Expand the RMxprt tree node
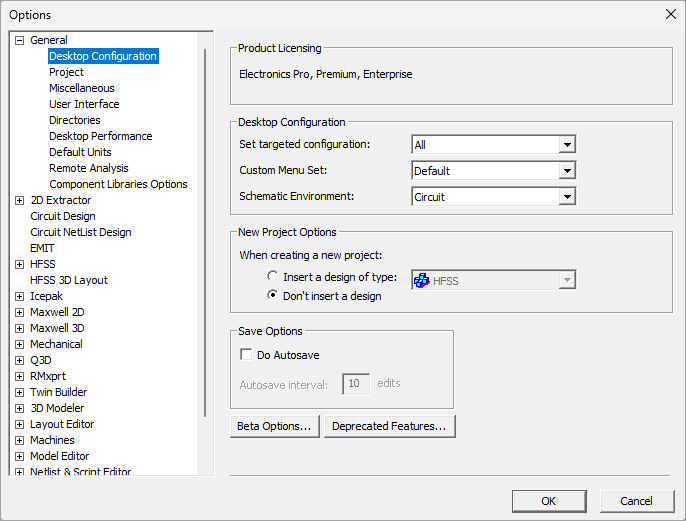 (x=19, y=376)
